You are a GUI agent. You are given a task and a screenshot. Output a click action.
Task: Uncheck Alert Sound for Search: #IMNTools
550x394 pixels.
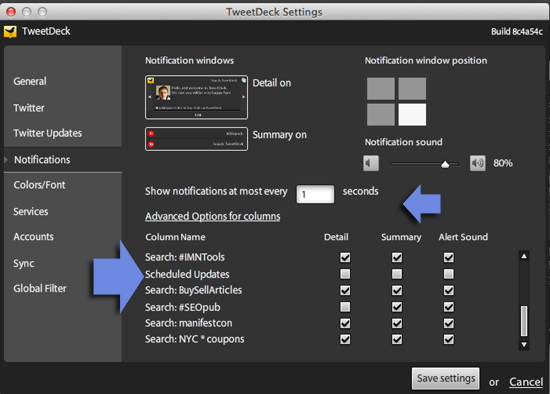tap(449, 257)
